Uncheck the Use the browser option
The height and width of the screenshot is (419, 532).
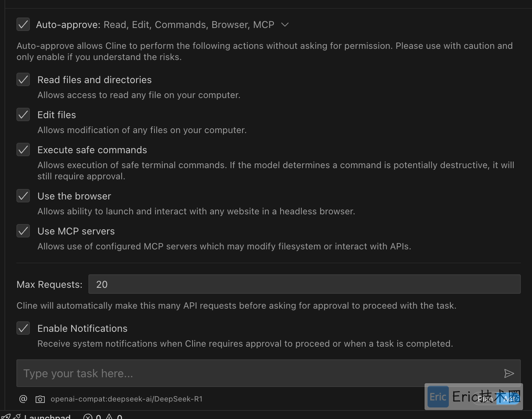coord(23,196)
